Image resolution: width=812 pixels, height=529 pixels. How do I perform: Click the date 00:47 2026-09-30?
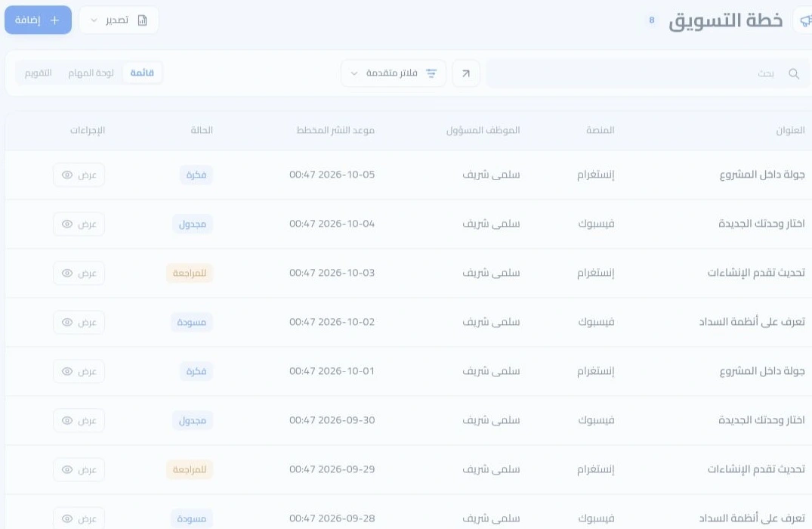[332, 421]
